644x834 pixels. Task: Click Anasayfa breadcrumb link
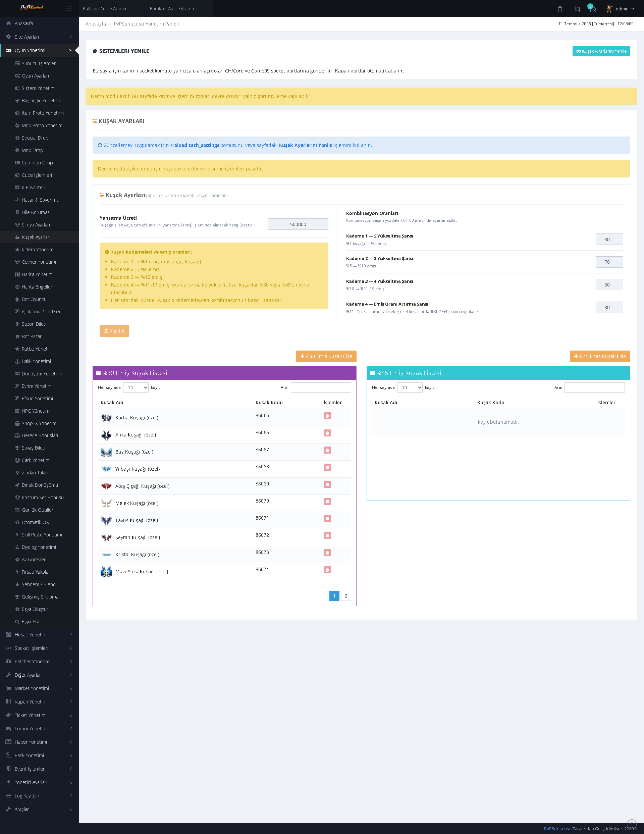(x=96, y=24)
